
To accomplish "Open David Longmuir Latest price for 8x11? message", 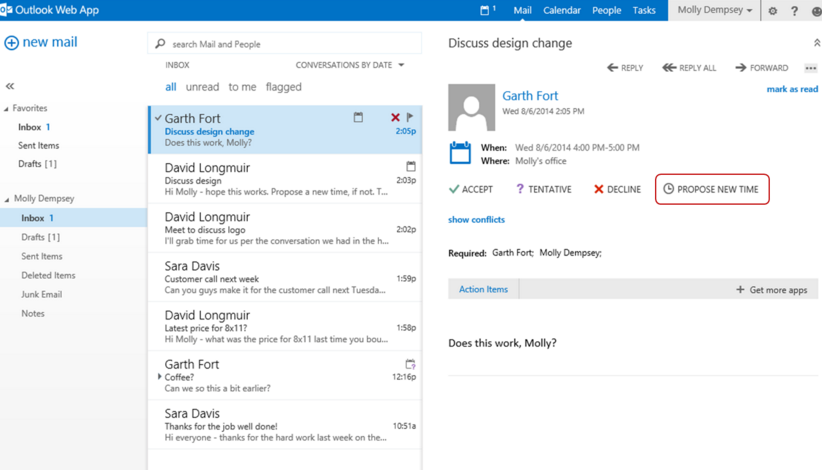I will click(x=285, y=327).
